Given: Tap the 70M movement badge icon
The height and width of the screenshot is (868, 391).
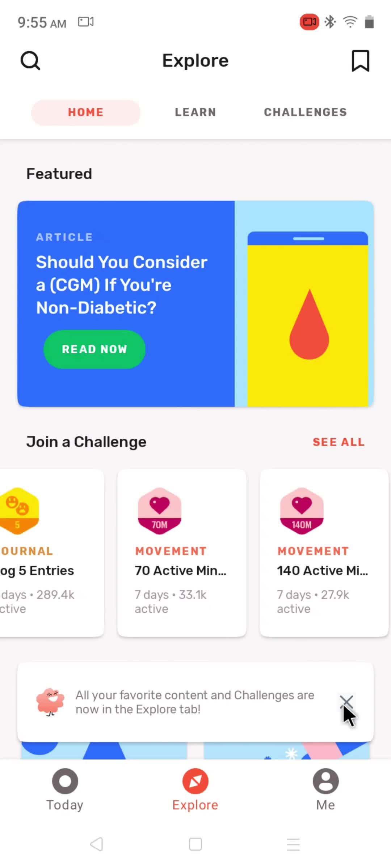Looking at the screenshot, I should point(160,511).
